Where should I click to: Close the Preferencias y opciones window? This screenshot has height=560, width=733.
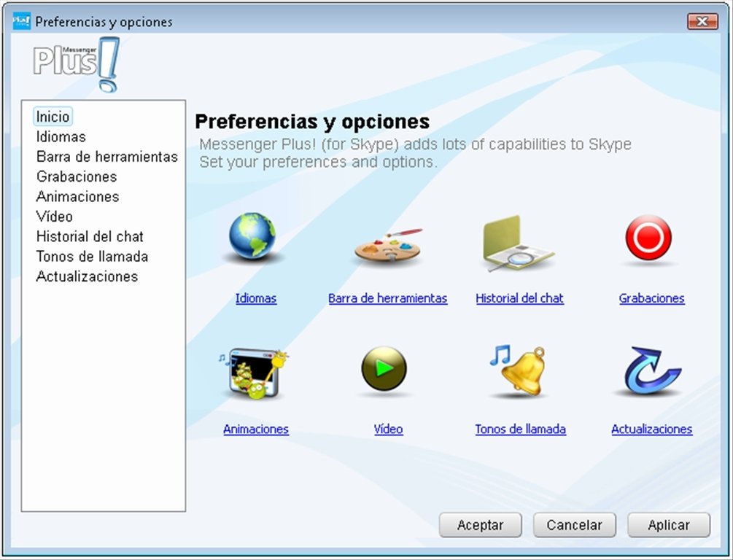click(x=702, y=21)
